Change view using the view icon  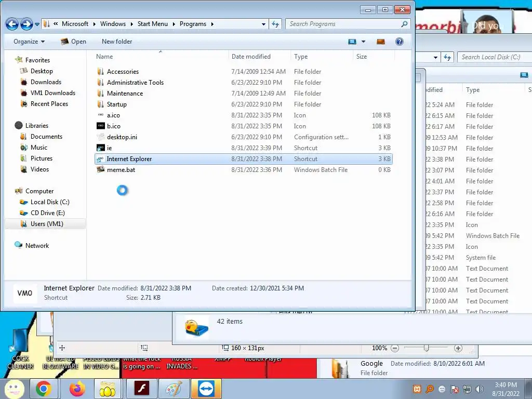click(352, 42)
